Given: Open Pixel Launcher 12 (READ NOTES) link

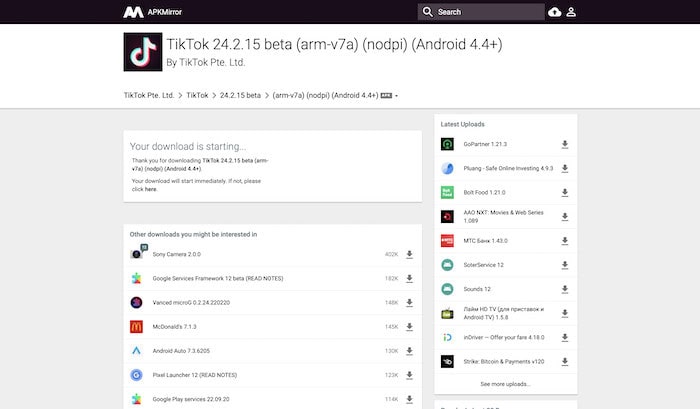Looking at the screenshot, I should coord(195,375).
